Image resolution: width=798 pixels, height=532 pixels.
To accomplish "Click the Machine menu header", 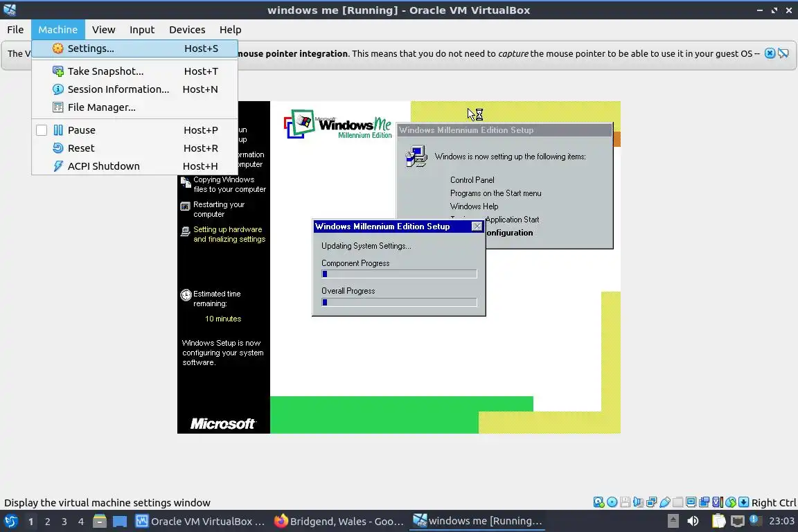I will pyautogui.click(x=58, y=30).
